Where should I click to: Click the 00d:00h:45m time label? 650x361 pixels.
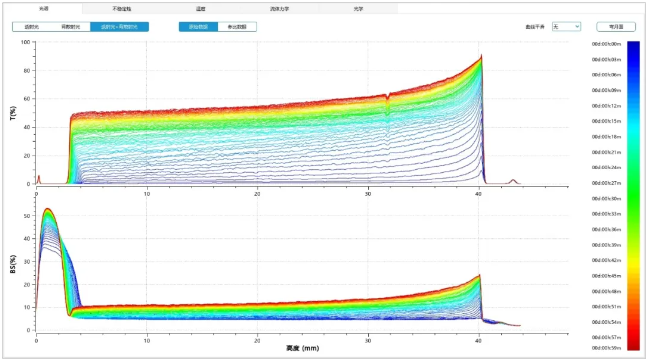606,276
